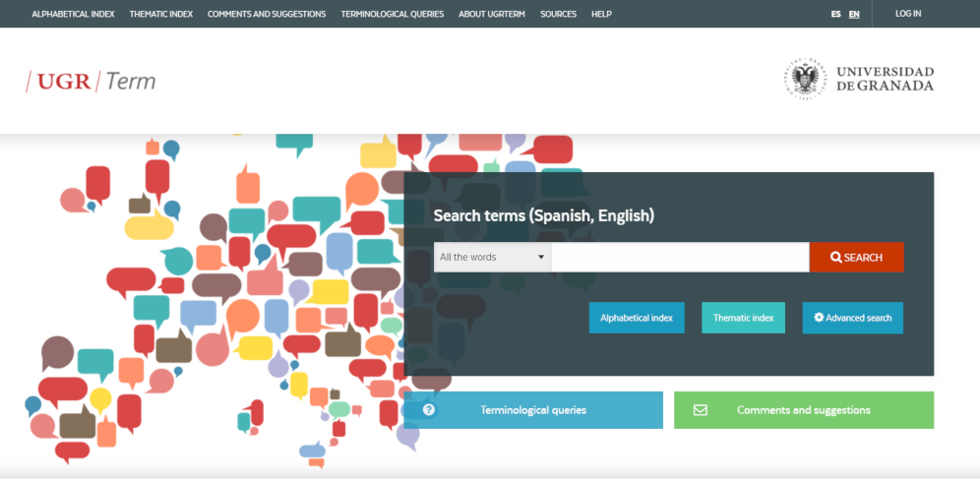Switch language to ES
This screenshot has height=482, width=980.
[x=835, y=14]
